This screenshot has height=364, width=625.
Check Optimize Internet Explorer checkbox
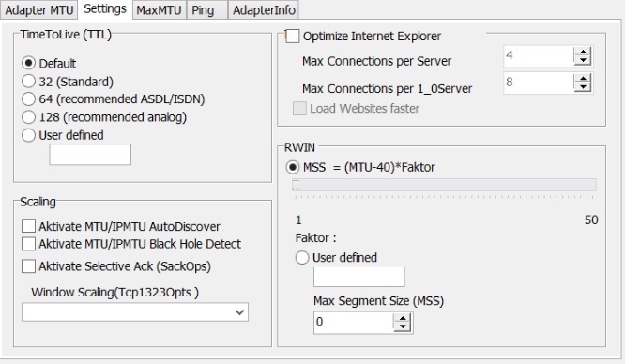[293, 36]
